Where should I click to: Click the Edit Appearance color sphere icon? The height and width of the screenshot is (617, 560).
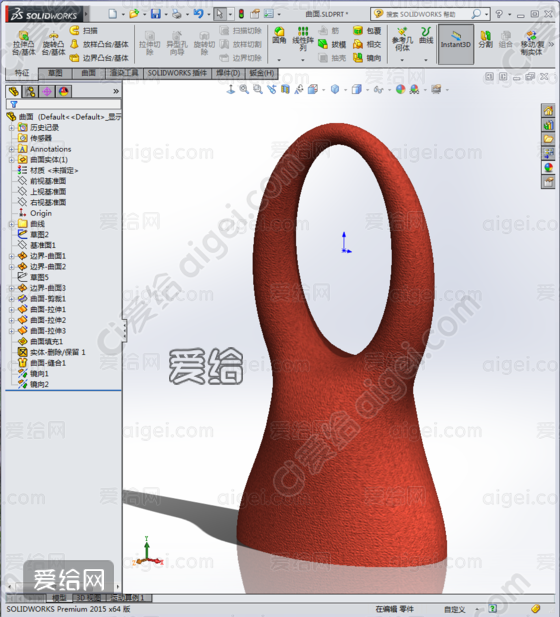coord(400,90)
